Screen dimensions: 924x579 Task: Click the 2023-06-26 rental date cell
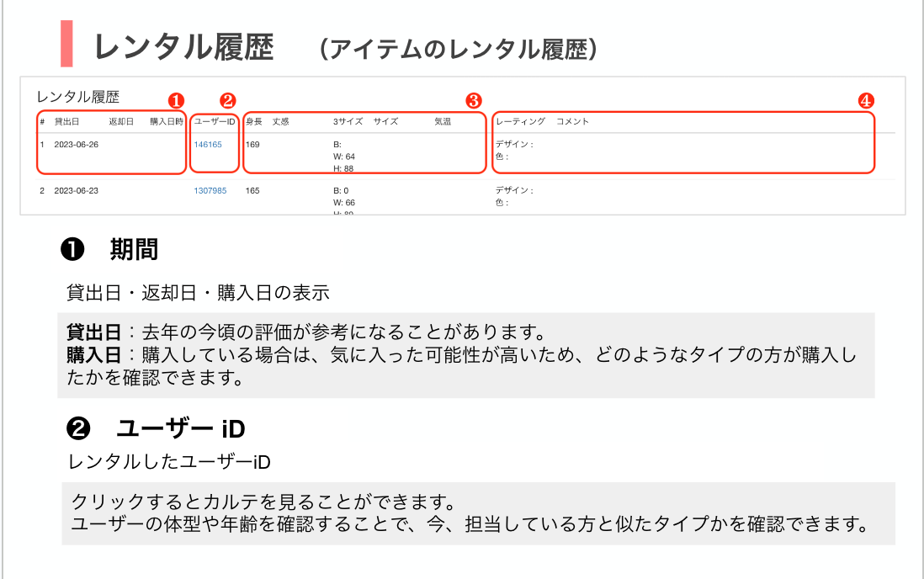coord(76,145)
